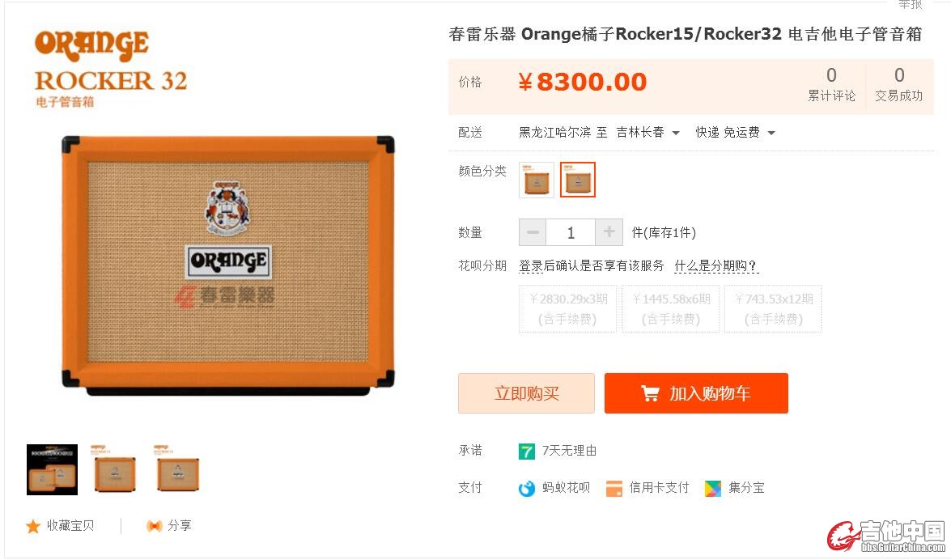Choose the 6-period installment plan

coord(671,309)
